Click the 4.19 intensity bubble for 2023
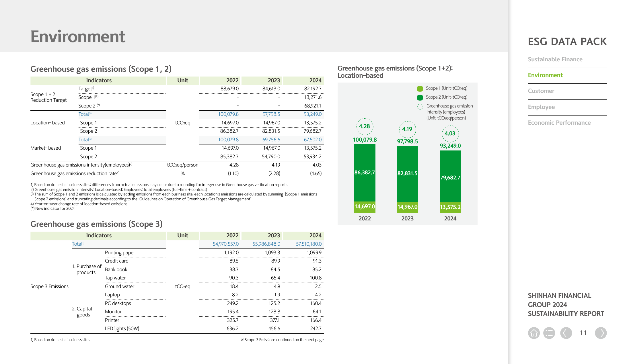Viewport: 627px width, 364px height. point(407,129)
